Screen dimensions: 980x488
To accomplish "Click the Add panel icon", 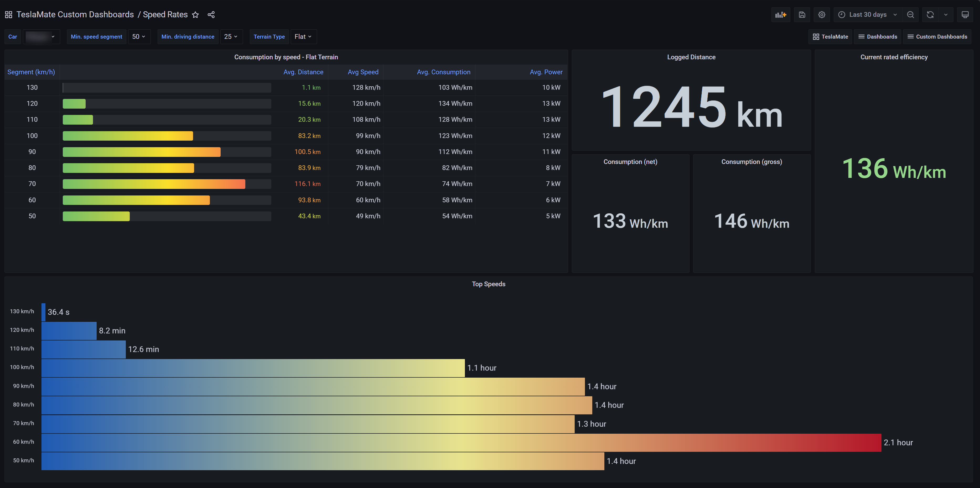I will [x=780, y=15].
